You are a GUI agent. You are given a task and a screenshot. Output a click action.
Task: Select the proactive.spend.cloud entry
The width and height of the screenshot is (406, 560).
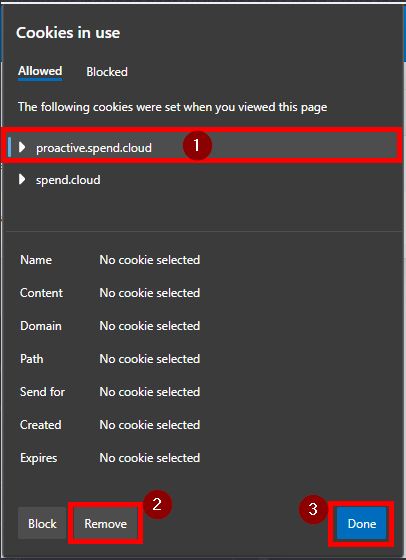point(202,147)
